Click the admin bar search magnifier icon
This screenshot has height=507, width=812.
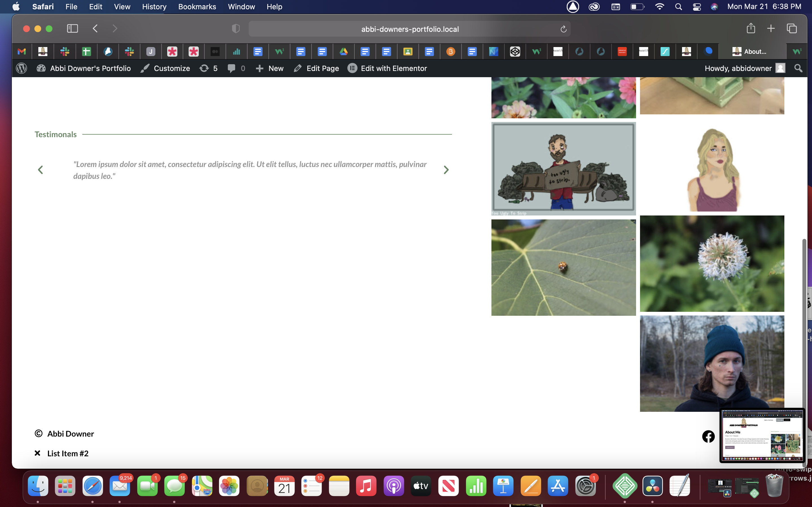coord(798,68)
